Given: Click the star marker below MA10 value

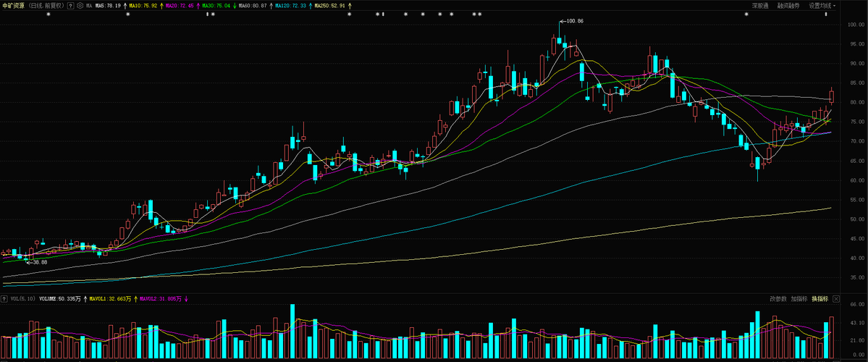Looking at the screenshot, I should pos(128,14).
